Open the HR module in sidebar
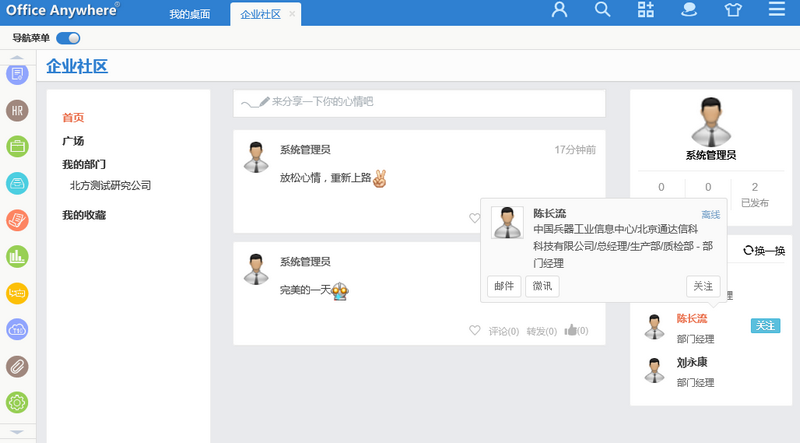This screenshot has height=443, width=800. click(x=17, y=110)
